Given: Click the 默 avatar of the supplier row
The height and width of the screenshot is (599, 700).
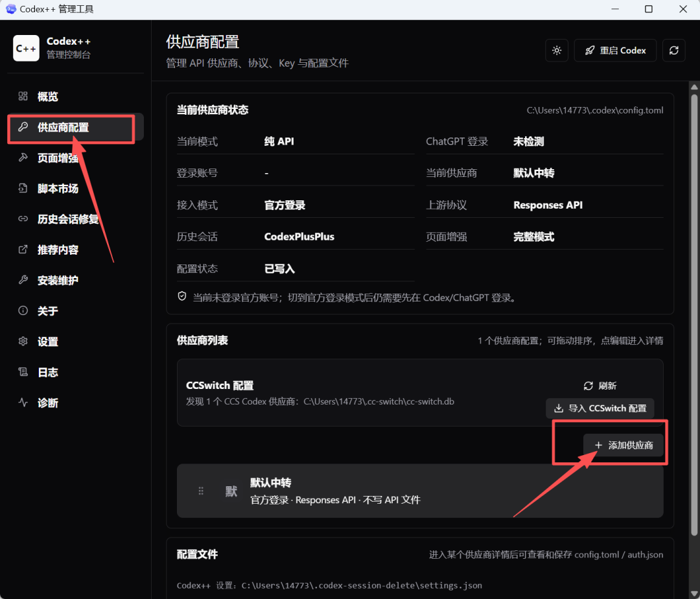Looking at the screenshot, I should (231, 491).
